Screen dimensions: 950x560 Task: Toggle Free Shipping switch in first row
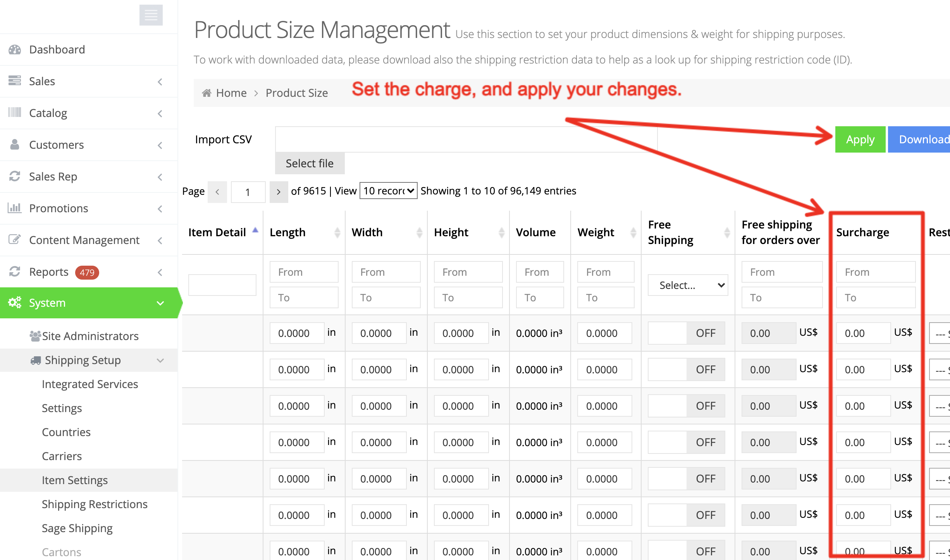pyautogui.click(x=686, y=333)
